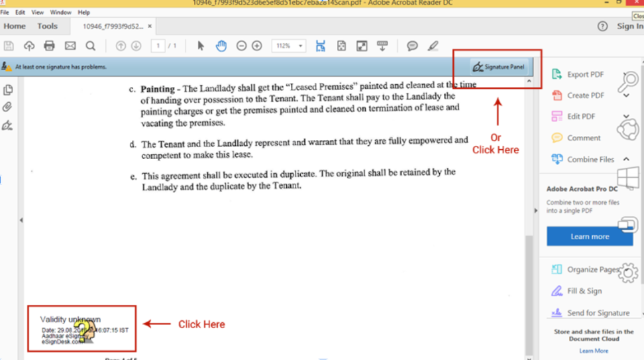This screenshot has height=360, width=644.
Task: Click the zoom in plus icon
Action: click(257, 46)
